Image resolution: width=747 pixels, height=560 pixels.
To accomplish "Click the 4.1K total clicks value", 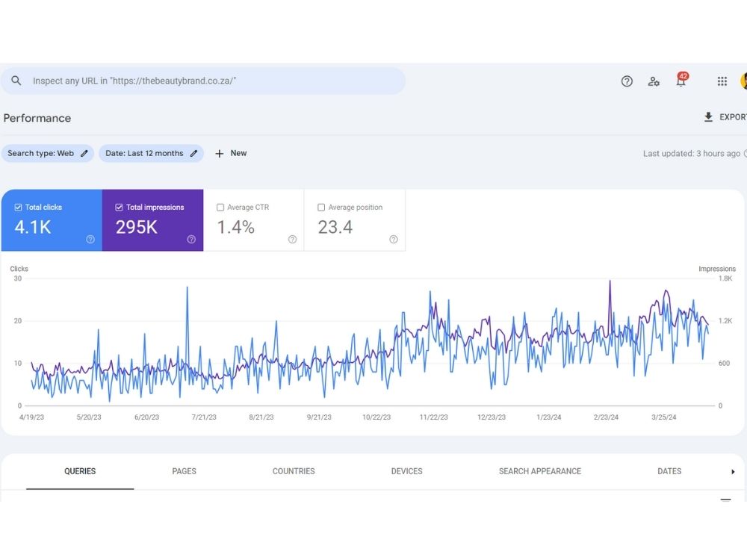I will tap(32, 227).
